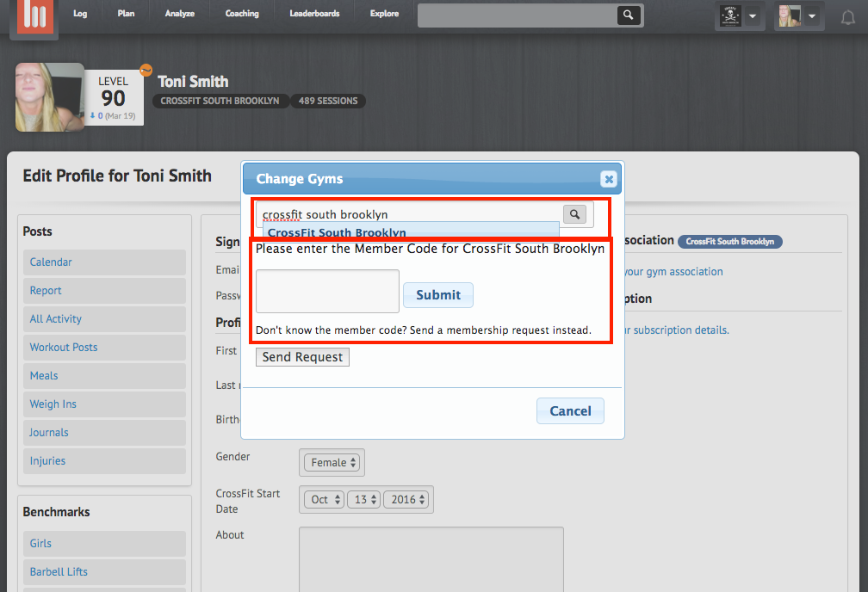Click the user avatar thumbnail in the top bar
The image size is (868, 592).
click(790, 15)
